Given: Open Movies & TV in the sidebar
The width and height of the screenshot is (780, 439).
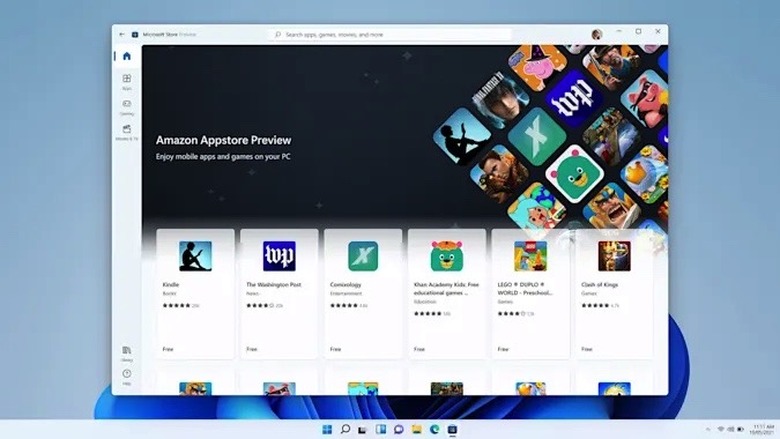Looking at the screenshot, I should [x=127, y=132].
